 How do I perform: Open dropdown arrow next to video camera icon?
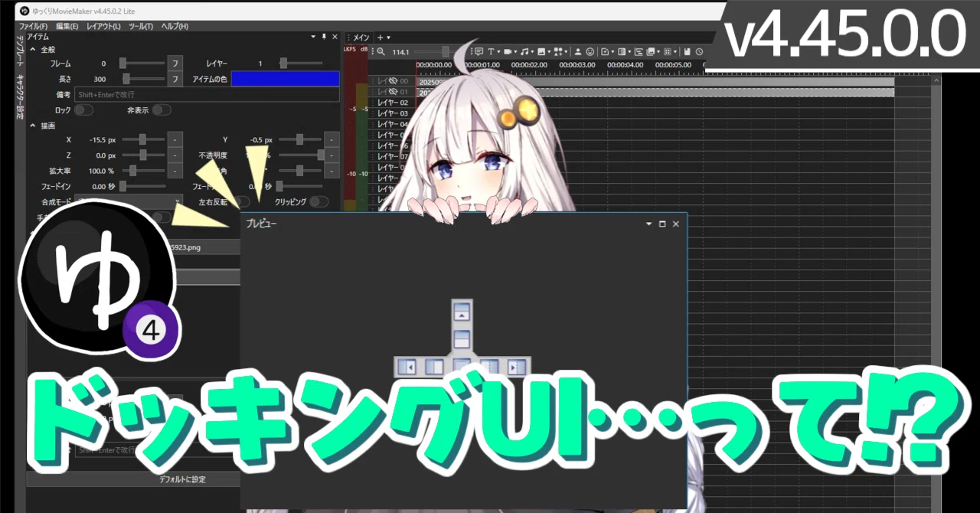(x=515, y=52)
